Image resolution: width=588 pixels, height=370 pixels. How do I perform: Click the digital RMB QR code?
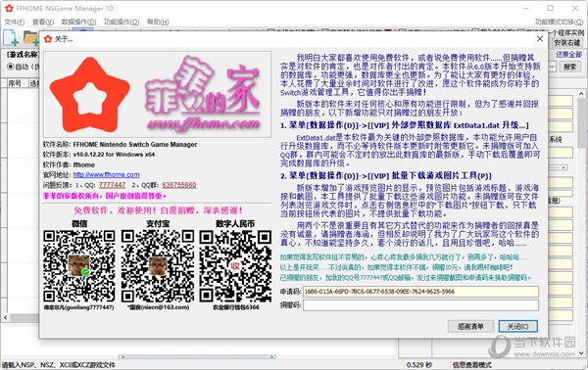pos(235,266)
